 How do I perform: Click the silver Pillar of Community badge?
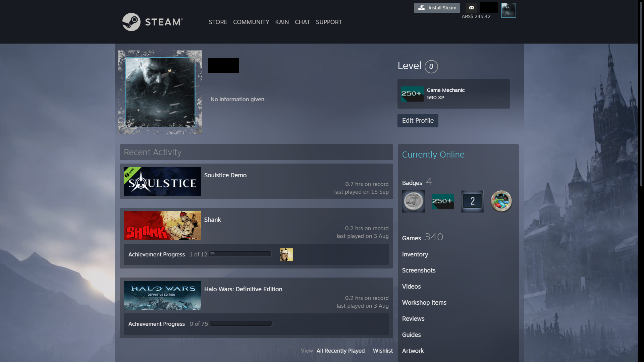(x=414, y=201)
